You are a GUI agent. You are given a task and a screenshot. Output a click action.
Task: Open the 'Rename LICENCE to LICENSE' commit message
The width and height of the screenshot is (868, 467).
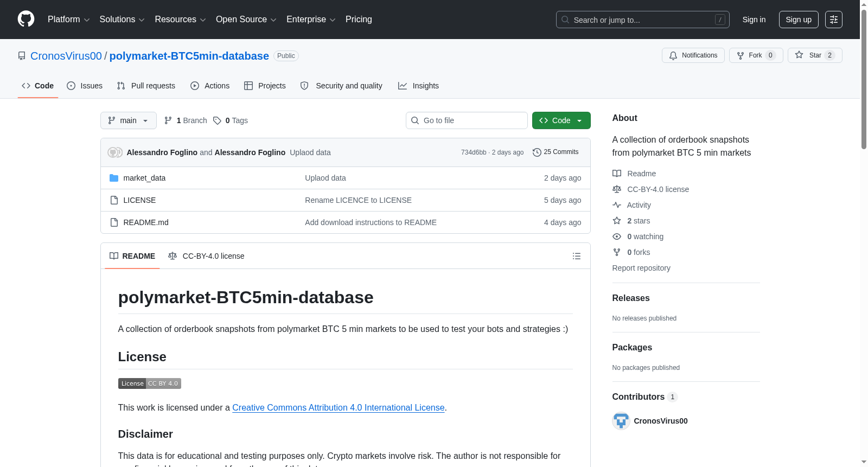[x=358, y=200]
